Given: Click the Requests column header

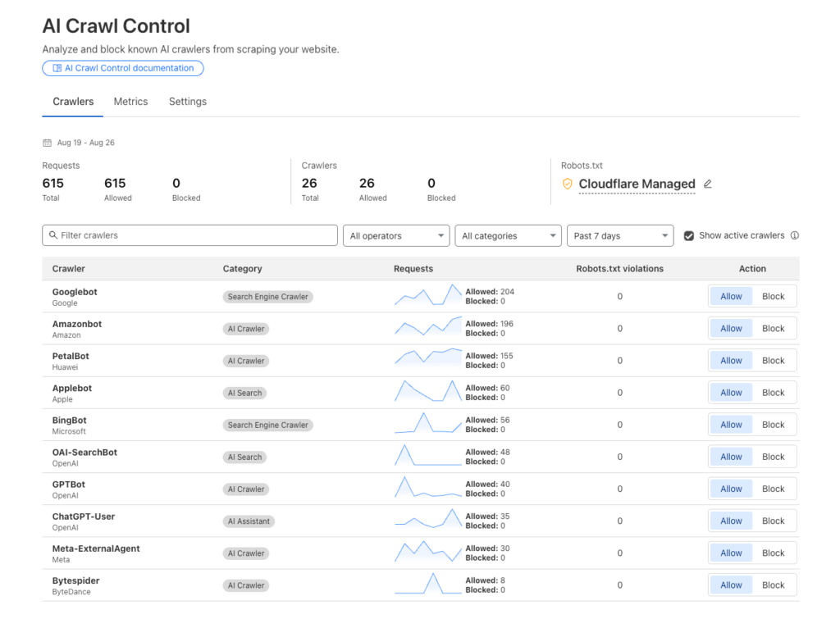Looking at the screenshot, I should pyautogui.click(x=413, y=269).
